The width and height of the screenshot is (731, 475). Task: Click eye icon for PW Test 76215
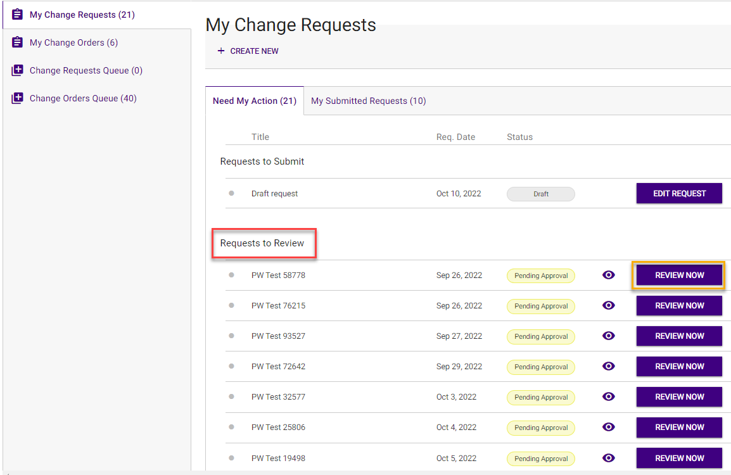coord(608,306)
